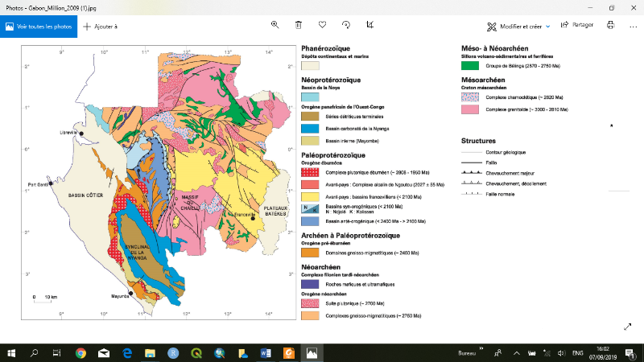The width and height of the screenshot is (644, 362).
Task: Click the Windows Start button
Action: point(11,352)
